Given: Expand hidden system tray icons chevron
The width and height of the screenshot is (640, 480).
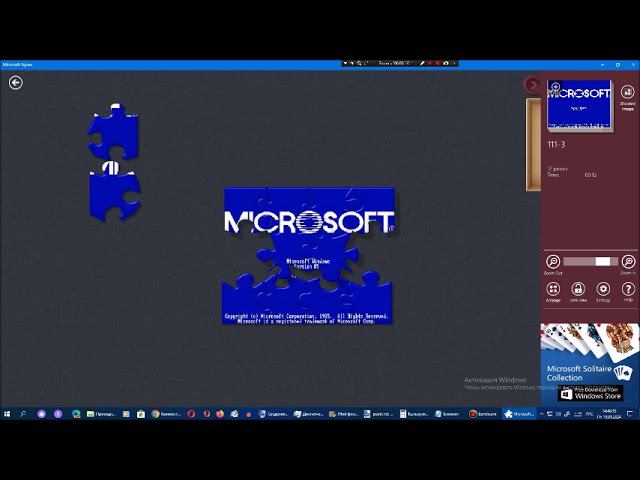Looking at the screenshot, I should (542, 414).
